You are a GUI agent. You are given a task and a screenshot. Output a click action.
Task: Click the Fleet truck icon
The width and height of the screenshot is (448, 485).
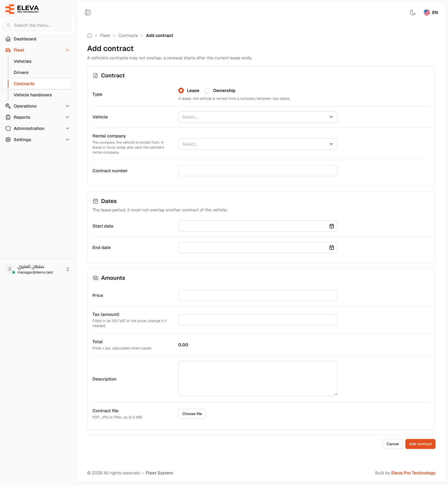tap(8, 50)
